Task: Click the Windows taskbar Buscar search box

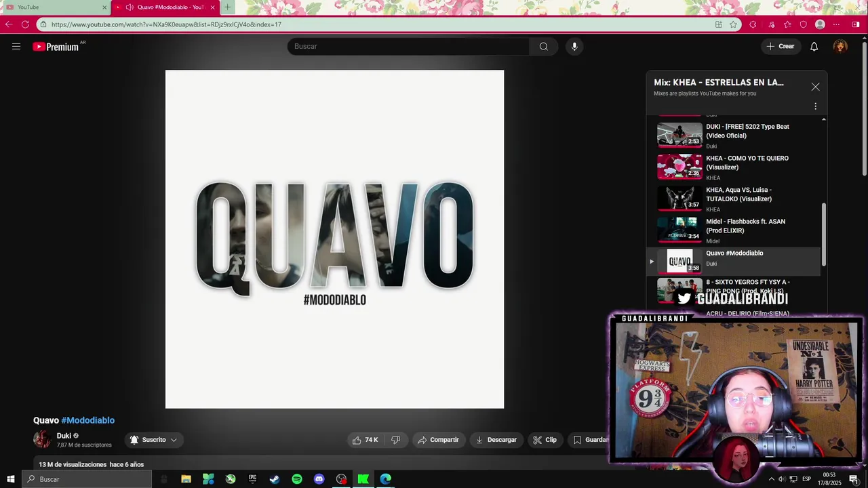Action: pyautogui.click(x=87, y=479)
